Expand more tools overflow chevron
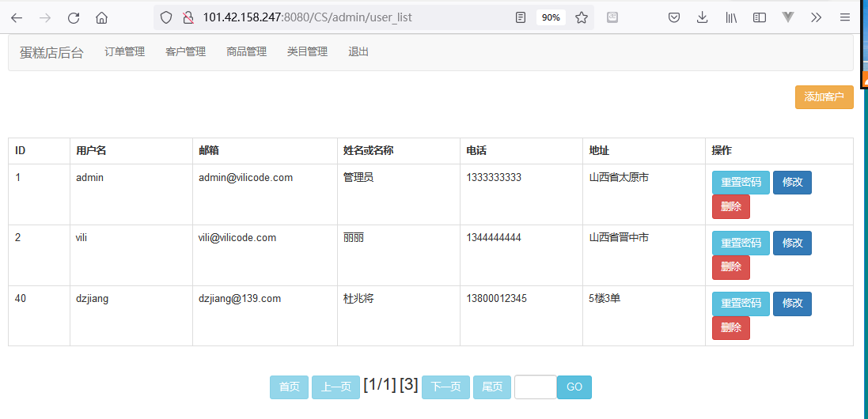 tap(817, 17)
